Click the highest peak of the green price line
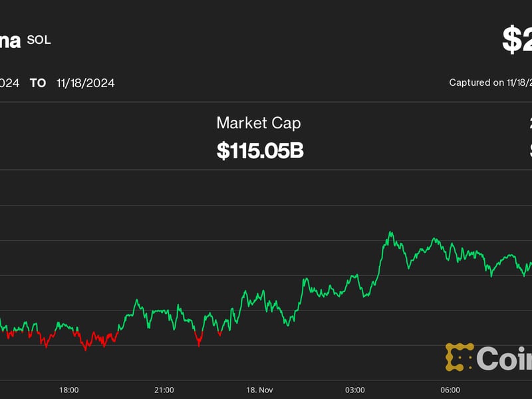The height and width of the screenshot is (399, 532). [x=390, y=233]
